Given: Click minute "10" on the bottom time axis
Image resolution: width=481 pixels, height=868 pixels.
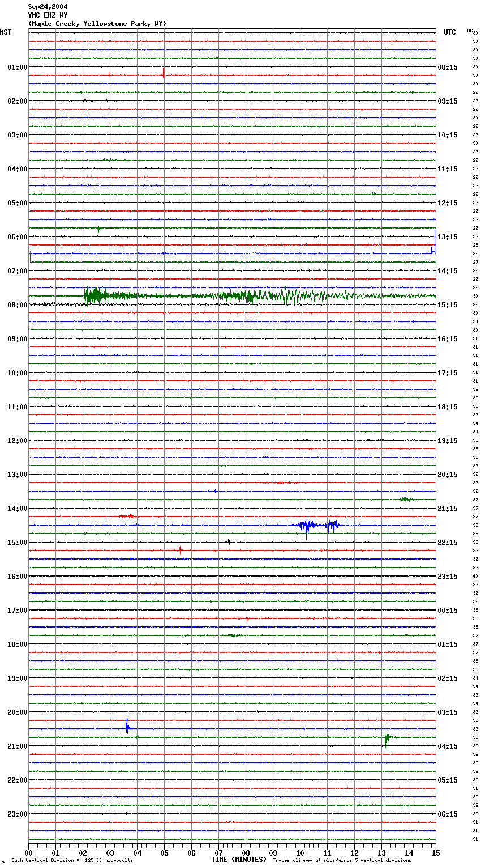Looking at the screenshot, I should [x=300, y=853].
